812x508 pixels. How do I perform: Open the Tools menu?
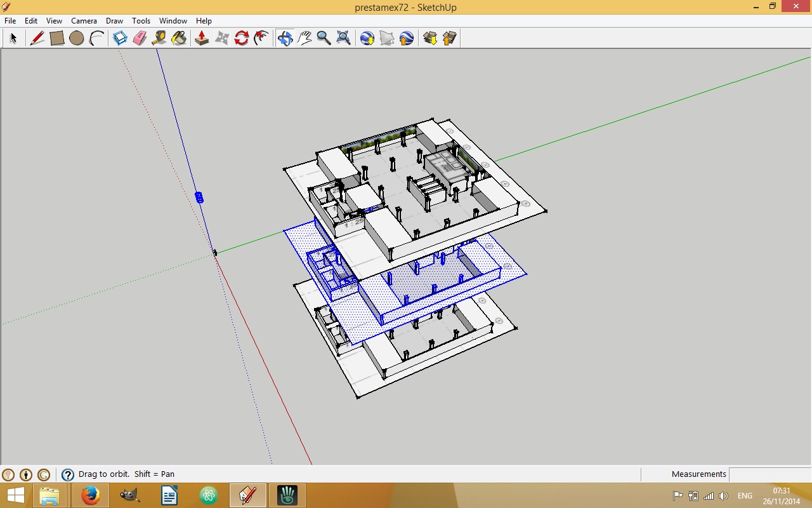pos(141,21)
